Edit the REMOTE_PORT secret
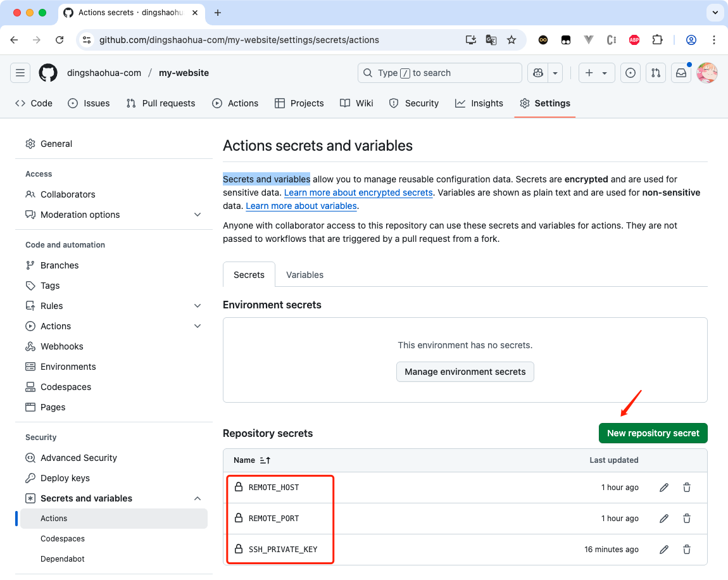 coord(664,519)
